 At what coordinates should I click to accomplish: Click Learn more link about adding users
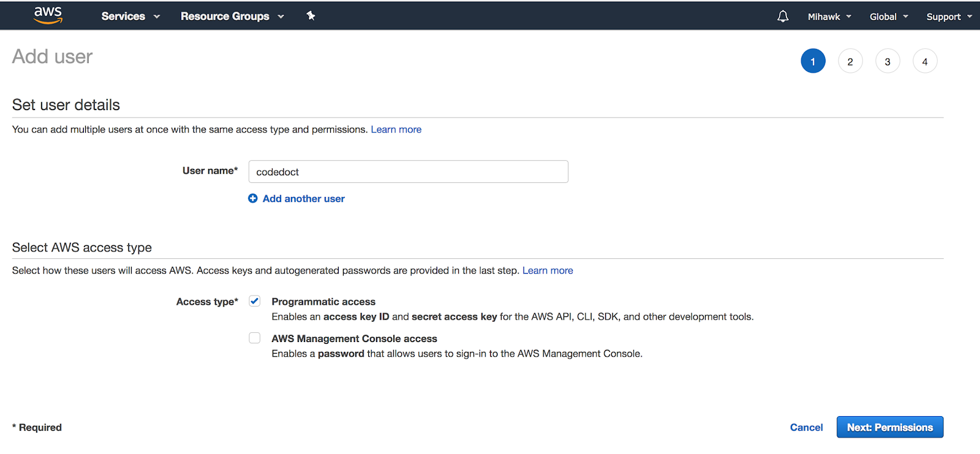(396, 130)
